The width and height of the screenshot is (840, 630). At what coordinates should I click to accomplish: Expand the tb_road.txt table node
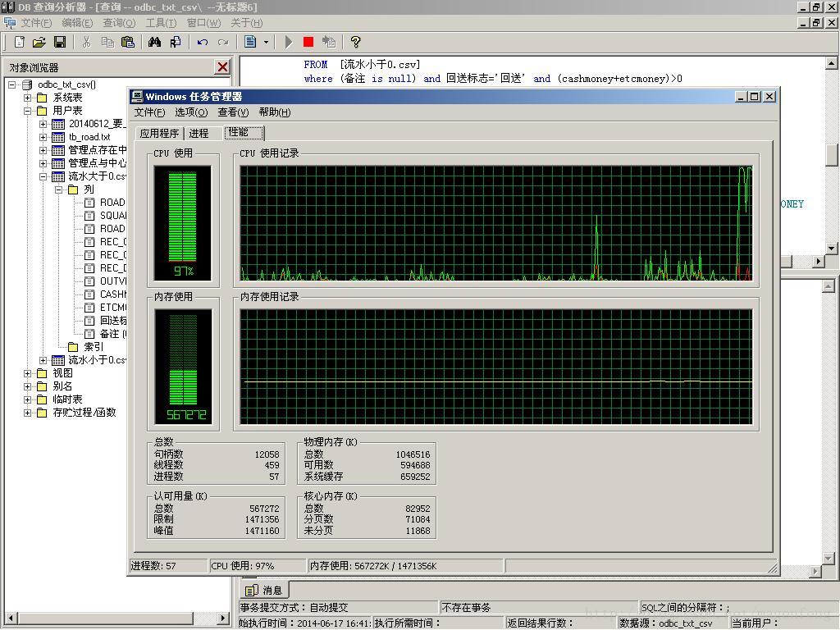coord(43,137)
